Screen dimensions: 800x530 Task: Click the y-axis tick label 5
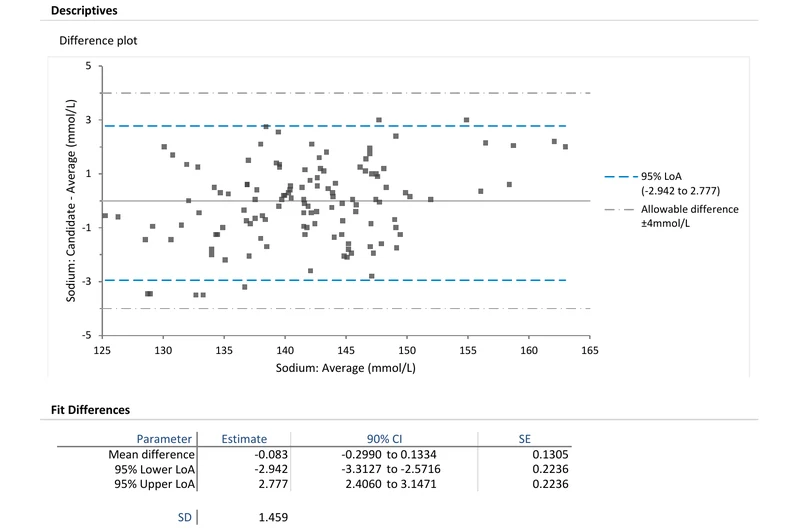point(89,66)
